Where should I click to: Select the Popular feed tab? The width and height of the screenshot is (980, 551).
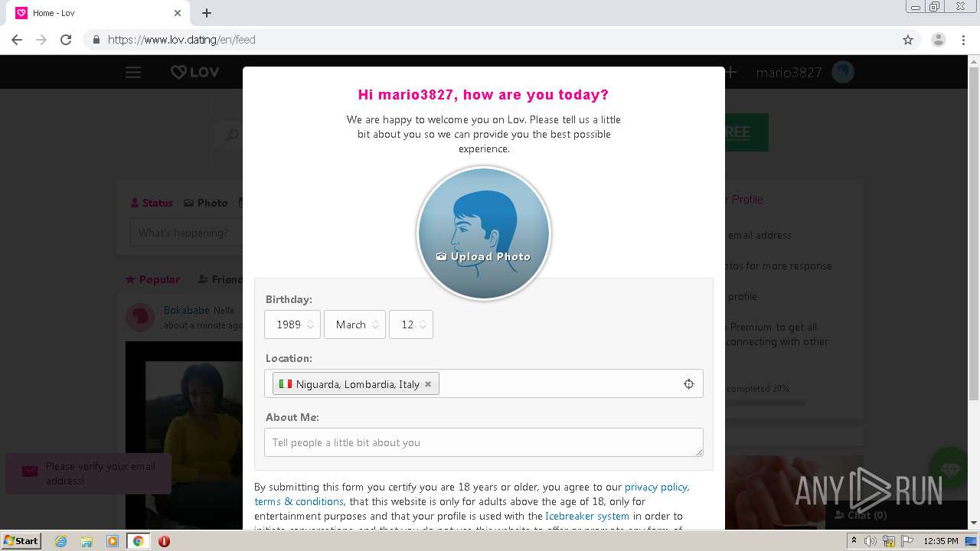click(x=153, y=279)
